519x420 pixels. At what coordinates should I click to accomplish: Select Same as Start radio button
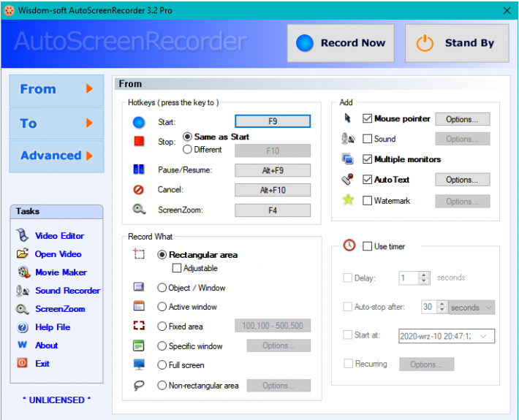187,137
